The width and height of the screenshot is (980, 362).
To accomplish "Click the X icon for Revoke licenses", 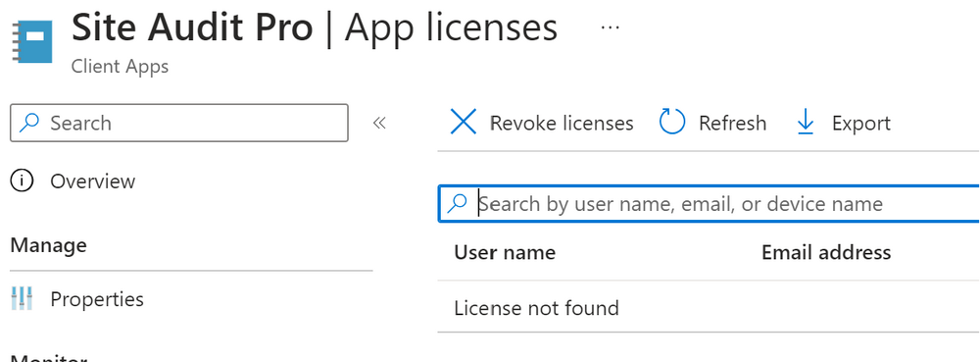I will [x=464, y=122].
